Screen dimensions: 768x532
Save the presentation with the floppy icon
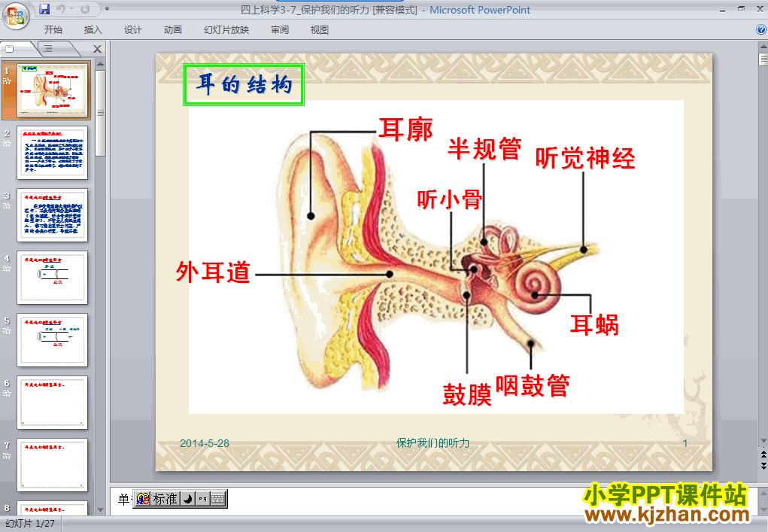pos(44,9)
